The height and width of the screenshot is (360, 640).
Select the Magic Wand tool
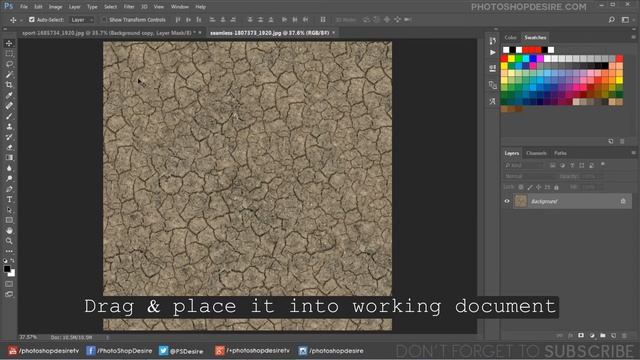(9, 75)
